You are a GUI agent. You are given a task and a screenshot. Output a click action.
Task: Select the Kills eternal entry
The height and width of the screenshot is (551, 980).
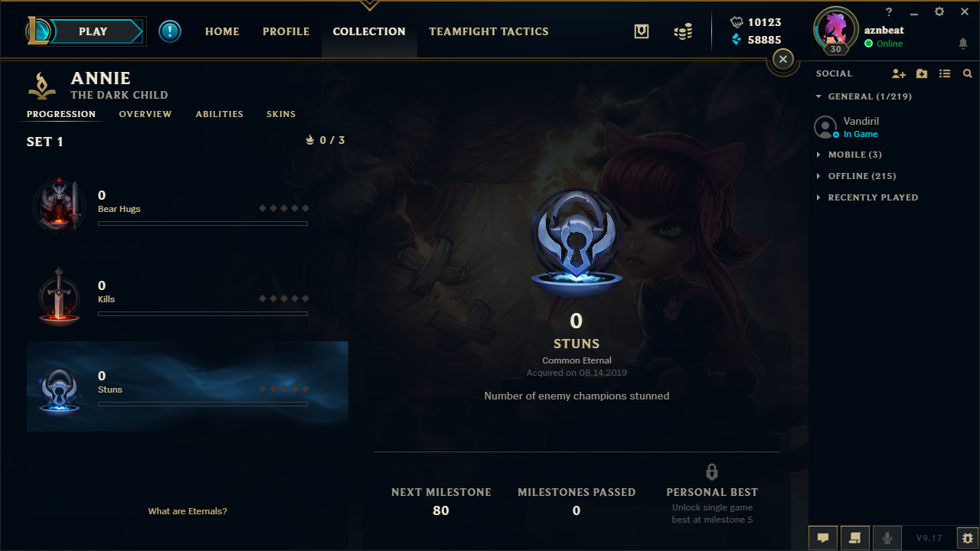(x=188, y=296)
